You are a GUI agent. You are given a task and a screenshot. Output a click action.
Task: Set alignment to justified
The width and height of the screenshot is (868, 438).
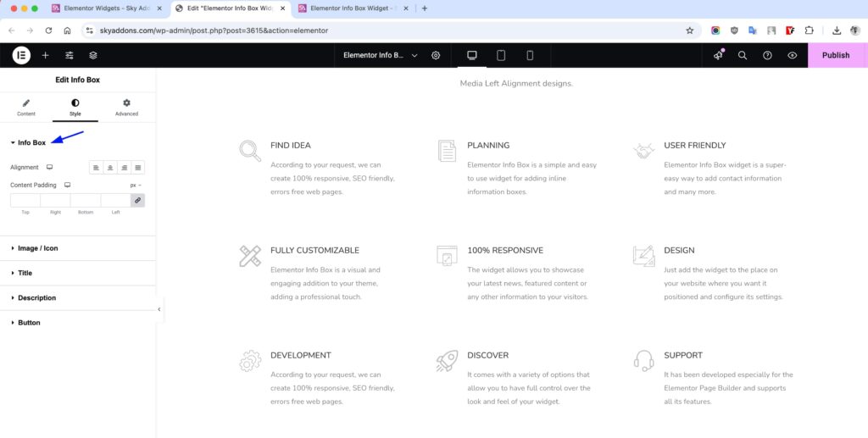[x=138, y=168]
